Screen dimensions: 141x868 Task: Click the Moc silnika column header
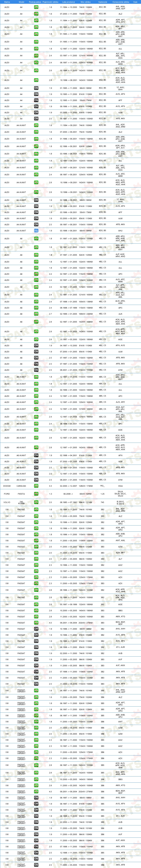coord(85,2)
